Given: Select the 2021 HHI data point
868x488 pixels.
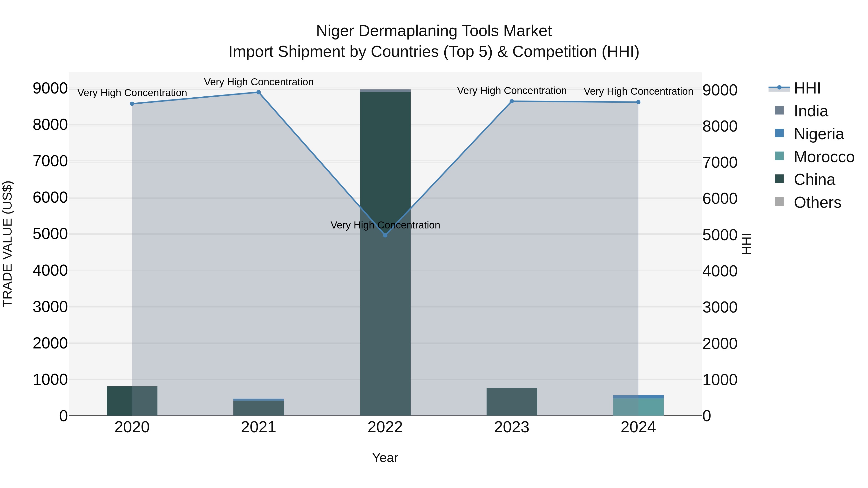Looking at the screenshot, I should click(x=258, y=92).
